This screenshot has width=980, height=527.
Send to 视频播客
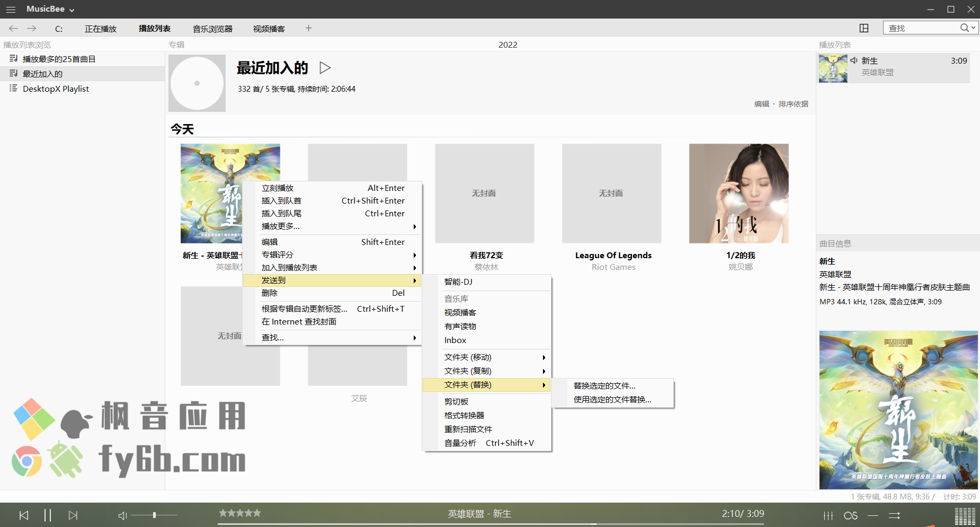click(x=487, y=313)
